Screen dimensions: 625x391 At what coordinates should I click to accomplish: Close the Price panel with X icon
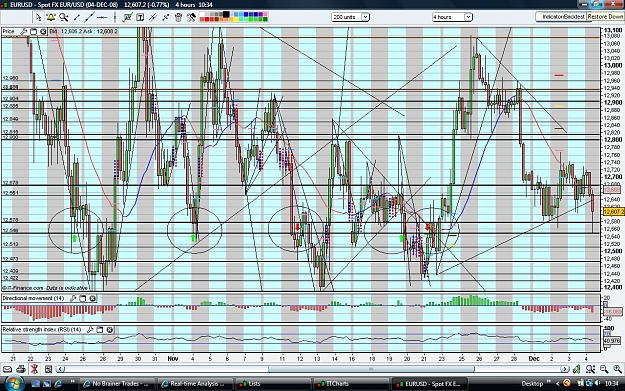43,31
